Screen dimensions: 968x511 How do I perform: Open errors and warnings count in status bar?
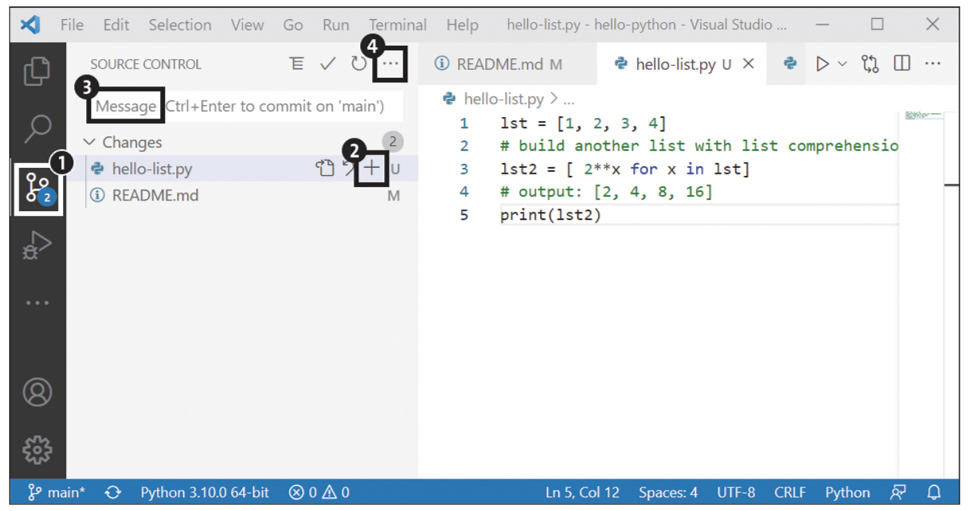click(319, 492)
